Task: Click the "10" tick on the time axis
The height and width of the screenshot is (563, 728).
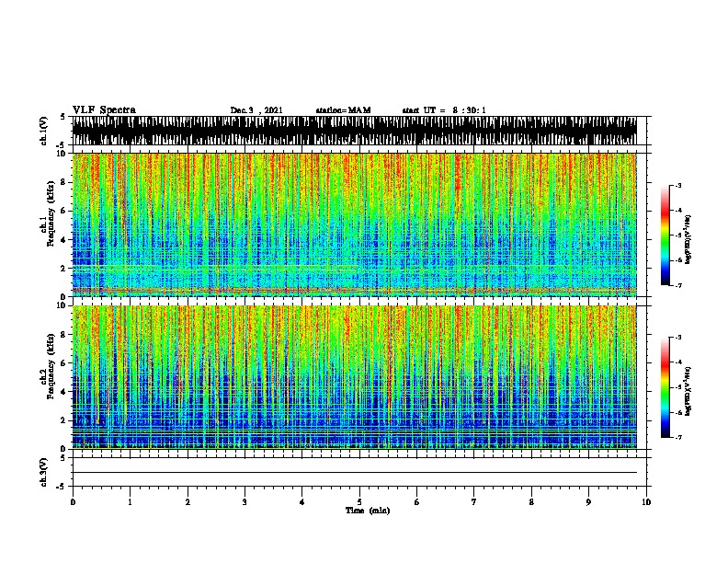Action: [x=646, y=502]
